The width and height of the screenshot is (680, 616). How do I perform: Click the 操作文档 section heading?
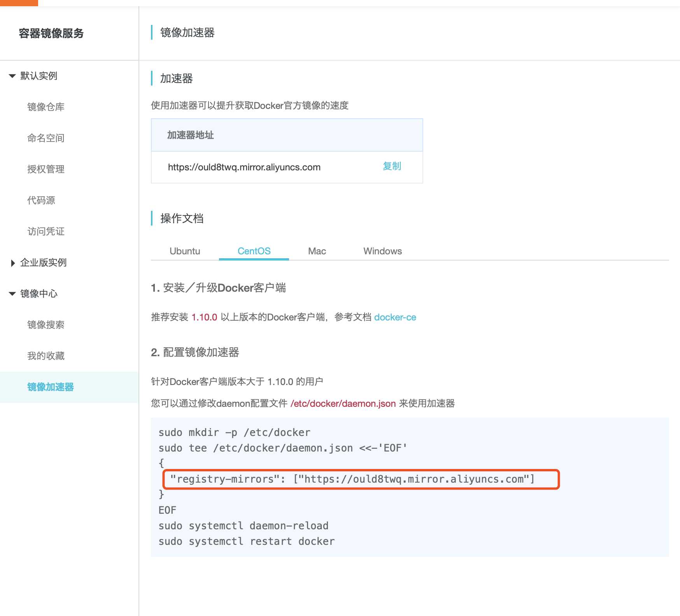click(182, 219)
